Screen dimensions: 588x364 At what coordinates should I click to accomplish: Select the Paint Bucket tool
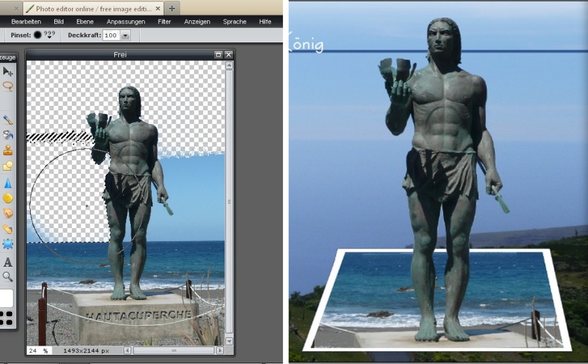(x=8, y=135)
